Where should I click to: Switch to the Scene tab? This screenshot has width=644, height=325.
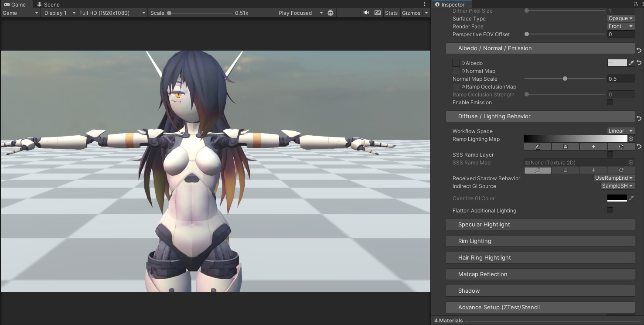48,4
